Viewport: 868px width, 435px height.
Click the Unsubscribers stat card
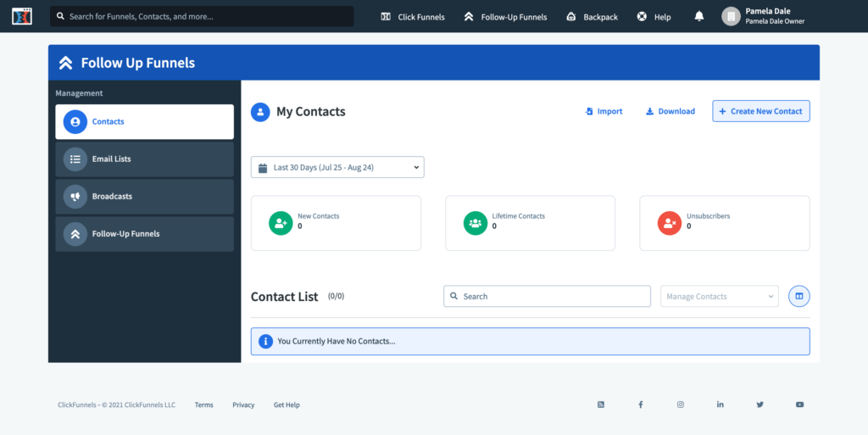(x=725, y=223)
